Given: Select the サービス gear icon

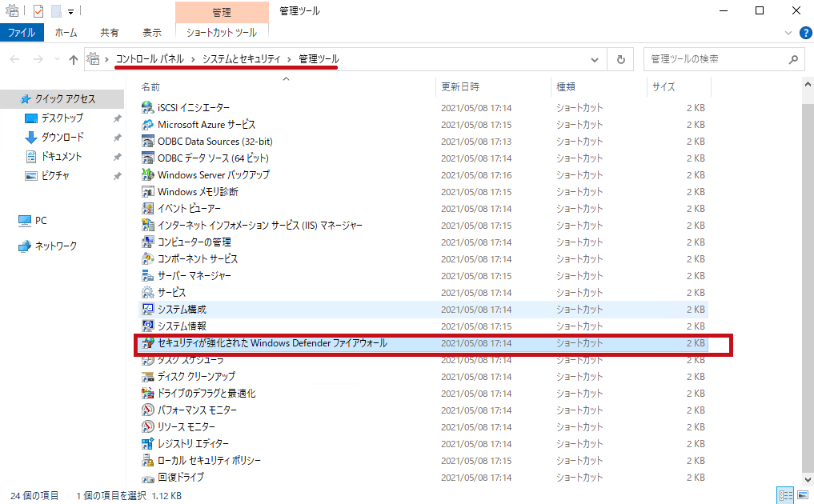Looking at the screenshot, I should tap(147, 292).
